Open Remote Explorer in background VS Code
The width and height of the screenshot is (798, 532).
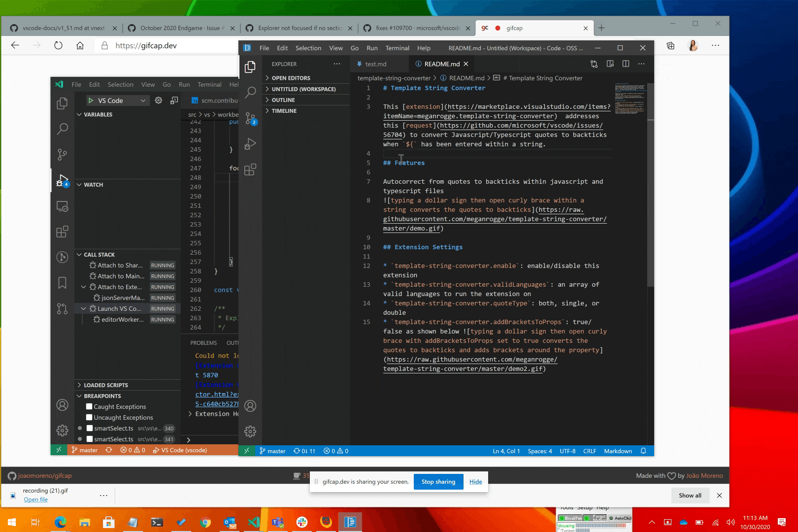point(62,206)
